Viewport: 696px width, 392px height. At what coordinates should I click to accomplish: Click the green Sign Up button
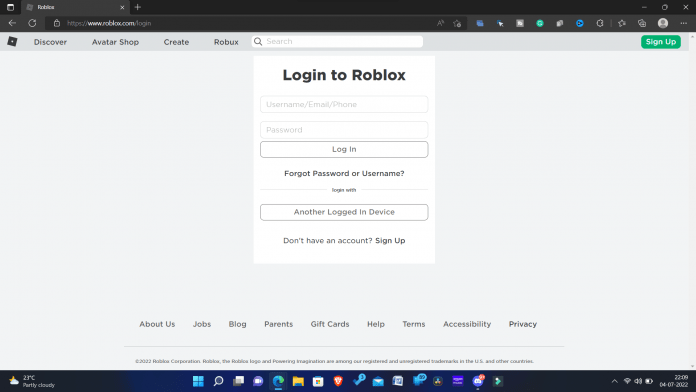(660, 42)
